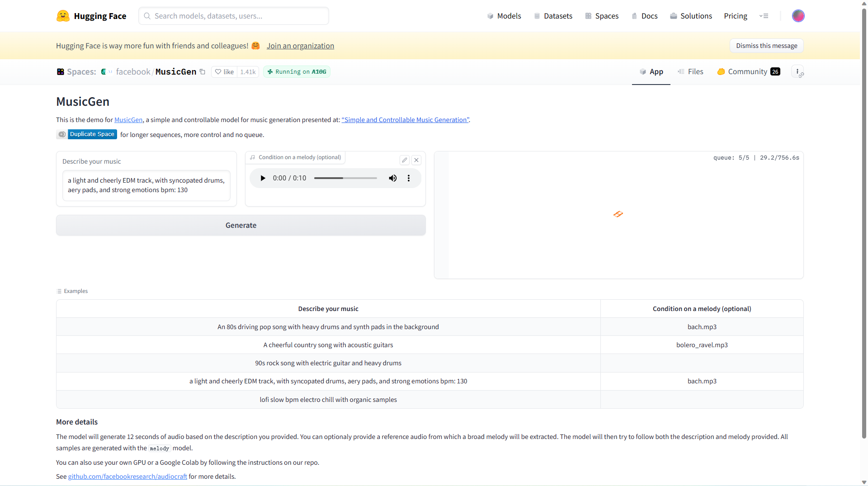This screenshot has height=486, width=868.
Task: Switch to the Files tab
Action: 690,71
